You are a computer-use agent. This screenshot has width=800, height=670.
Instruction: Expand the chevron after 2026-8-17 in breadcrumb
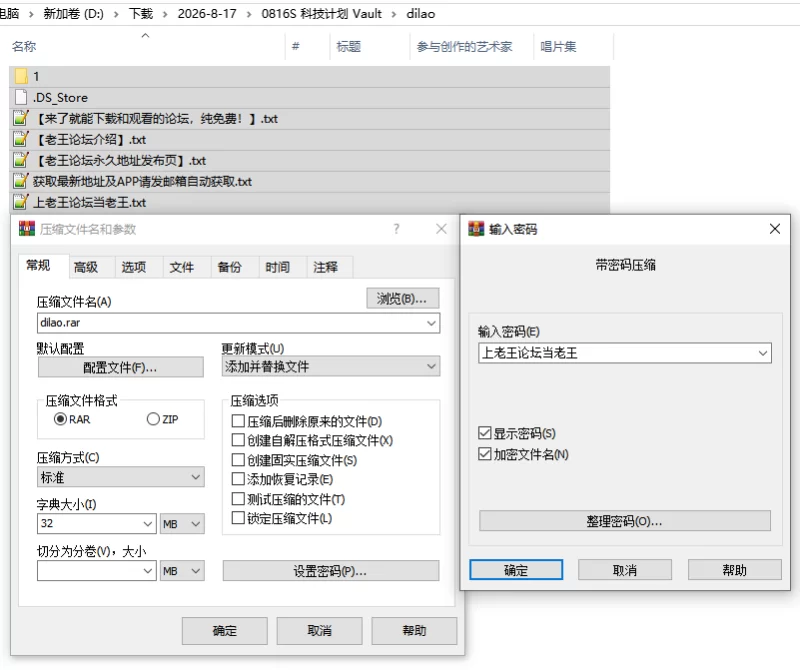[249, 14]
